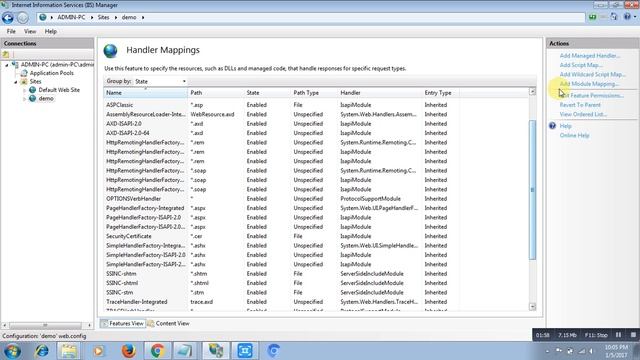Click the globe icon in address bar
The width and height of the screenshot is (640, 360).
42,18
